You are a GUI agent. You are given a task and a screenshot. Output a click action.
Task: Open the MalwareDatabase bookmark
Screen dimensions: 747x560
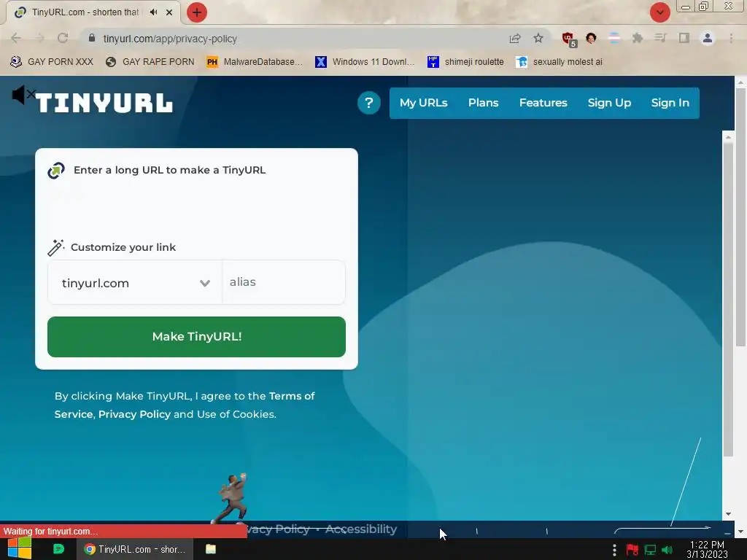coord(255,62)
